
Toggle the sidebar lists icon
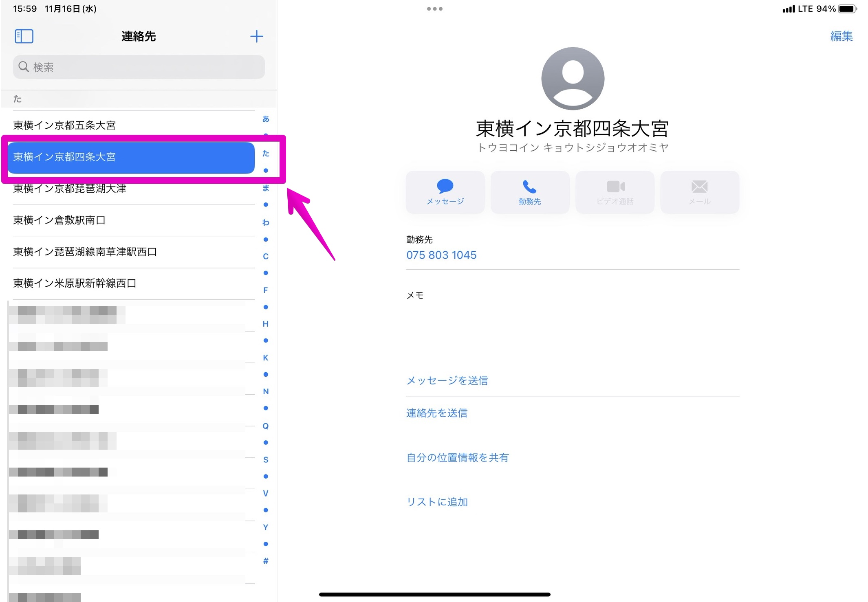pyautogui.click(x=24, y=36)
